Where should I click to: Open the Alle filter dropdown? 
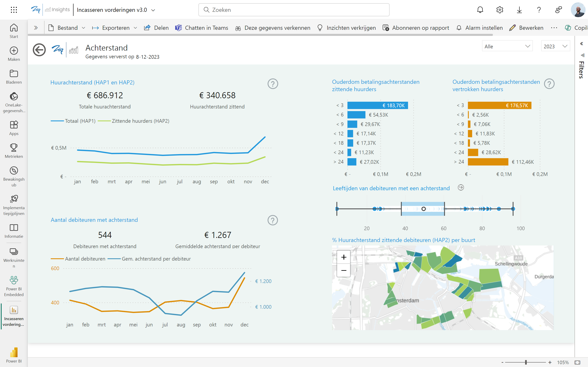coord(507,46)
